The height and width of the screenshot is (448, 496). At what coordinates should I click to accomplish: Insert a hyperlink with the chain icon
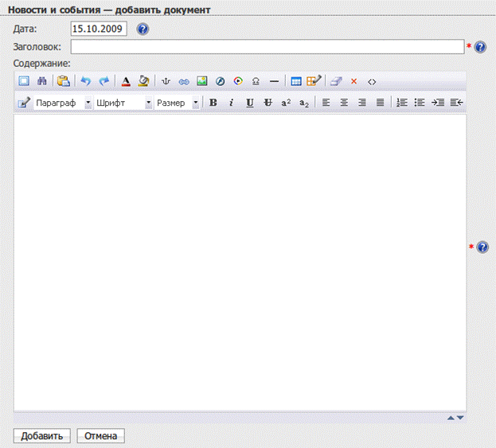[x=184, y=82]
